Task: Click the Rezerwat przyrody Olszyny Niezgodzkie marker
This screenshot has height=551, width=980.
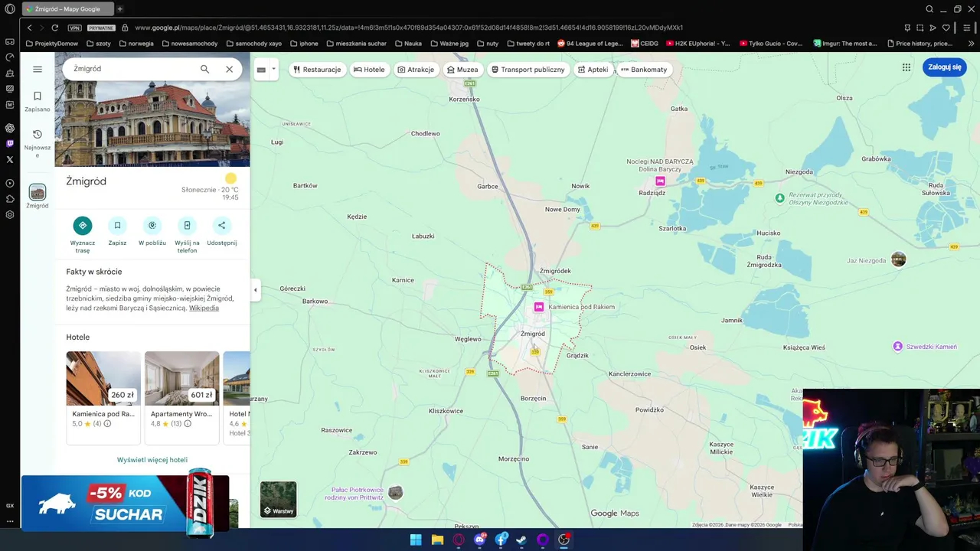Action: tap(779, 198)
